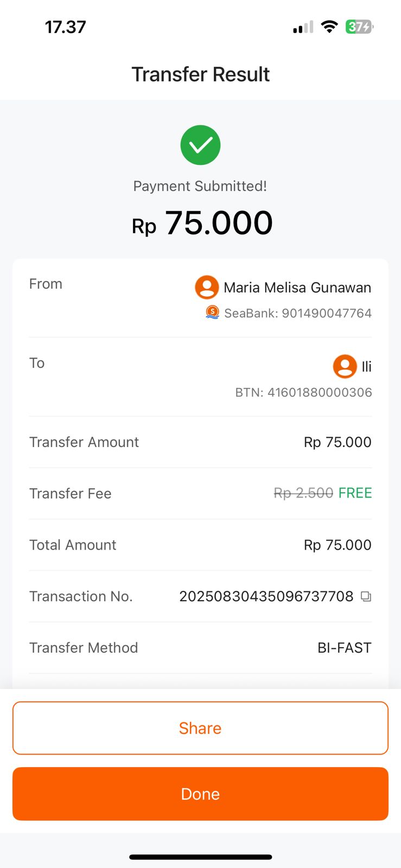Tap the SeaBank account number
Viewport: 401px width, 868px height.
(327, 313)
